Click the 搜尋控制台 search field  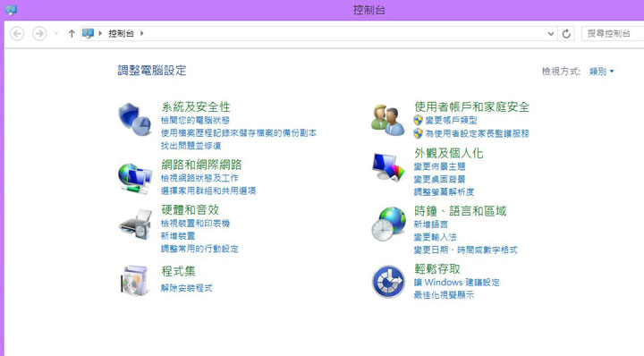click(613, 34)
